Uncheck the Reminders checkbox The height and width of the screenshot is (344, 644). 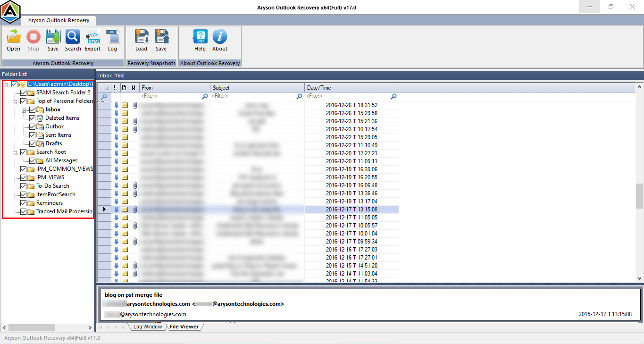click(23, 203)
